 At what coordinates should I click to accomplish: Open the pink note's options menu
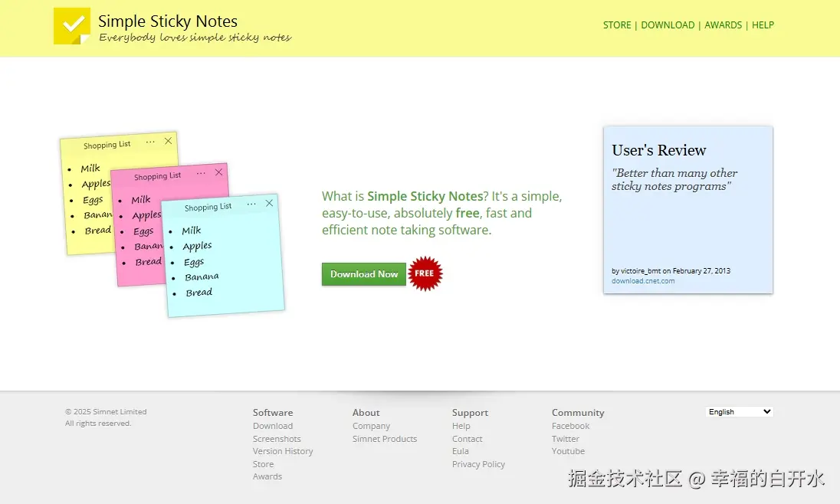point(202,174)
